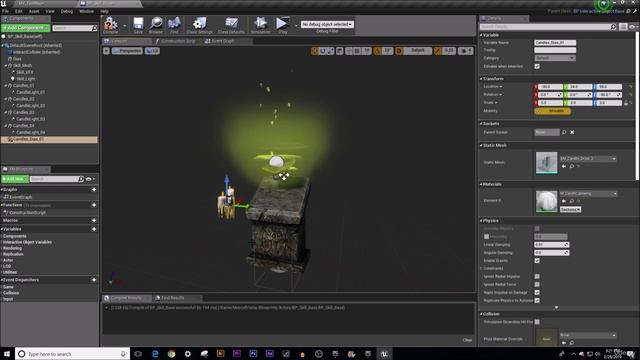Click Add New button in My Blueprint

click(x=15, y=179)
